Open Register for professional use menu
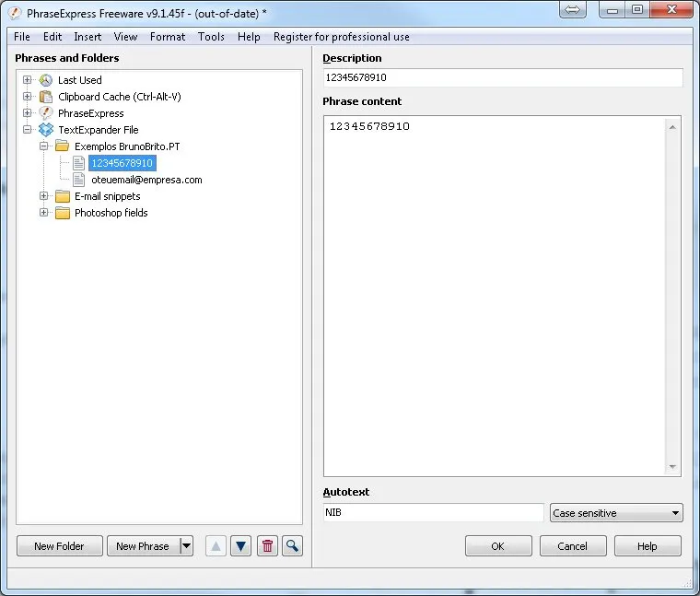700x596 pixels. pyautogui.click(x=342, y=37)
